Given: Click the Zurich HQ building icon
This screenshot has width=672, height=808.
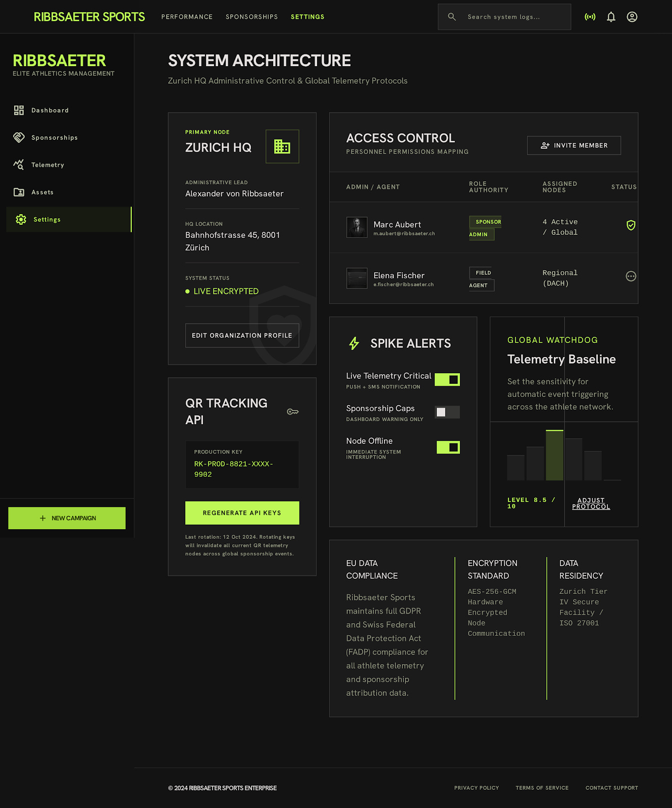Looking at the screenshot, I should (282, 146).
